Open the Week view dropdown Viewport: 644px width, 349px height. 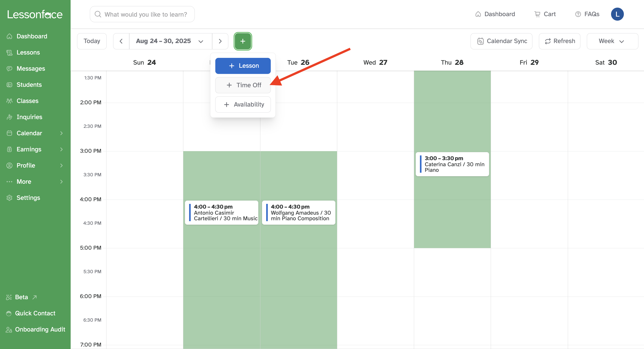[x=612, y=41]
